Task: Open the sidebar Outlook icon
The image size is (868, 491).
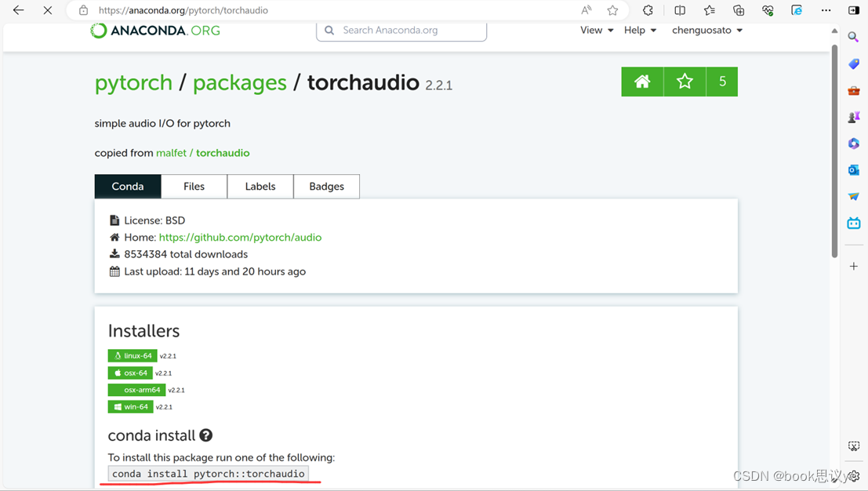Action: point(854,170)
